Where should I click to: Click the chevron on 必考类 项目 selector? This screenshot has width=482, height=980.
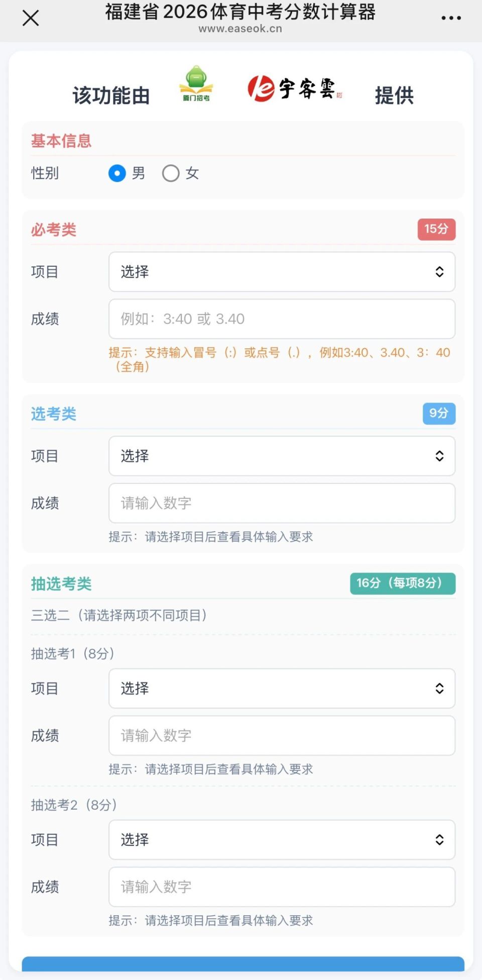pos(440,272)
